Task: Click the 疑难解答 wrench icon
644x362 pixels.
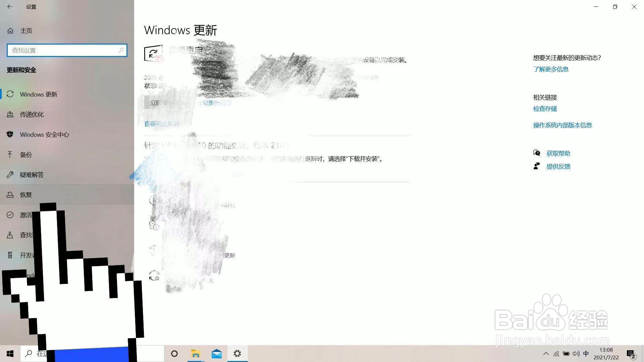Action: (x=10, y=175)
